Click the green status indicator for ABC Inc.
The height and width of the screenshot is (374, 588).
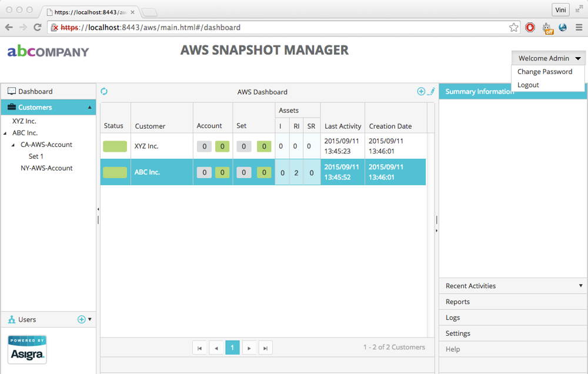(x=114, y=172)
